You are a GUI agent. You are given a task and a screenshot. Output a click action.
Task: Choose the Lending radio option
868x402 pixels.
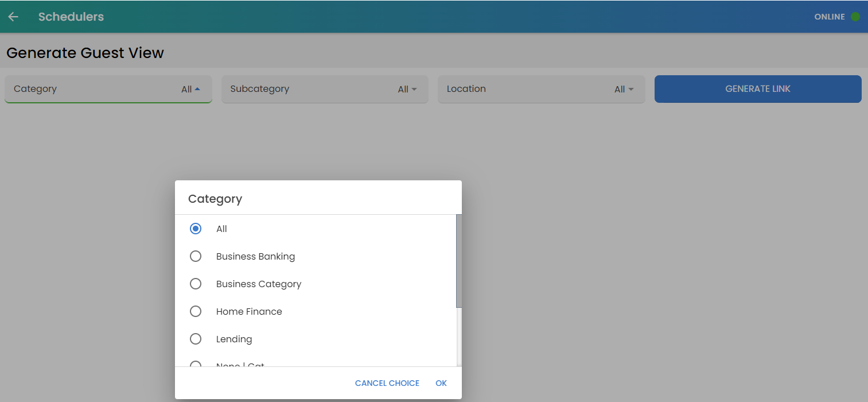tap(196, 339)
